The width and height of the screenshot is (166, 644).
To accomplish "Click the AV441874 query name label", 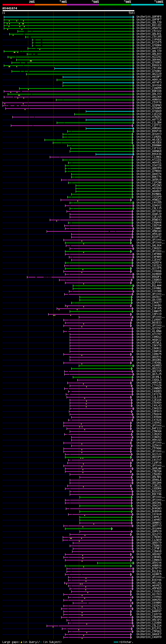I will pyautogui.click(x=10, y=8).
